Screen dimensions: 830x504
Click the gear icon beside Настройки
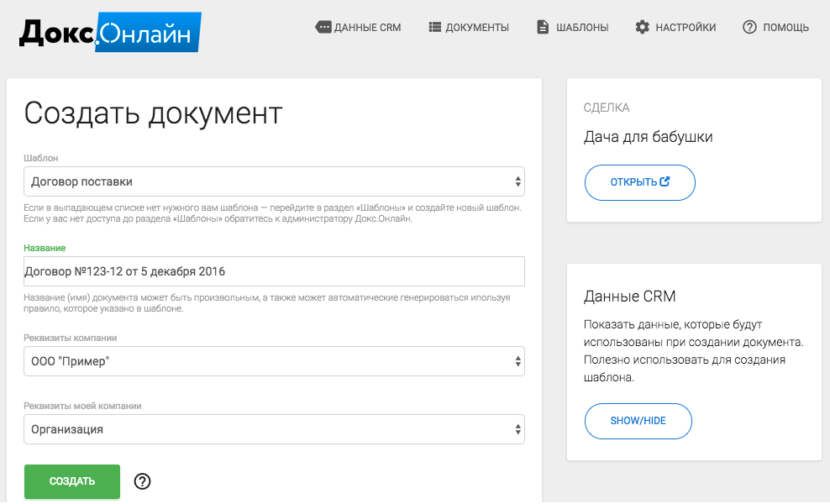pos(643,28)
